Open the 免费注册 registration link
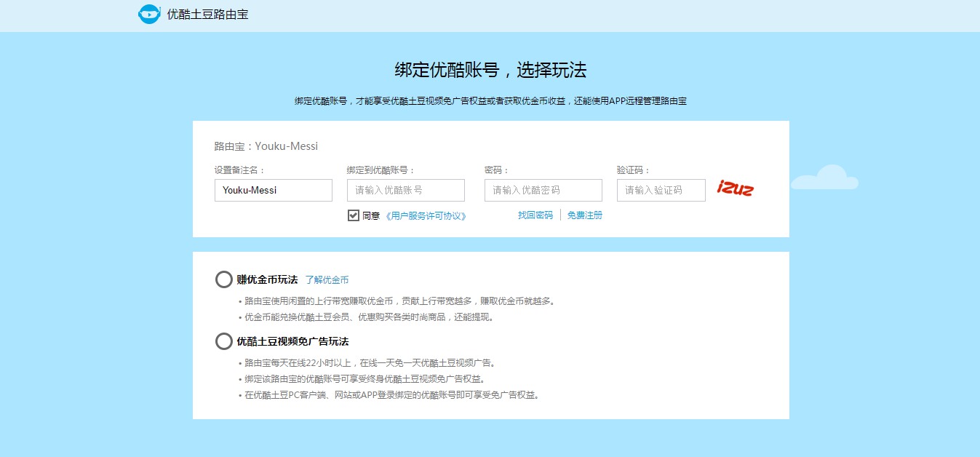This screenshot has width=980, height=457. (584, 215)
